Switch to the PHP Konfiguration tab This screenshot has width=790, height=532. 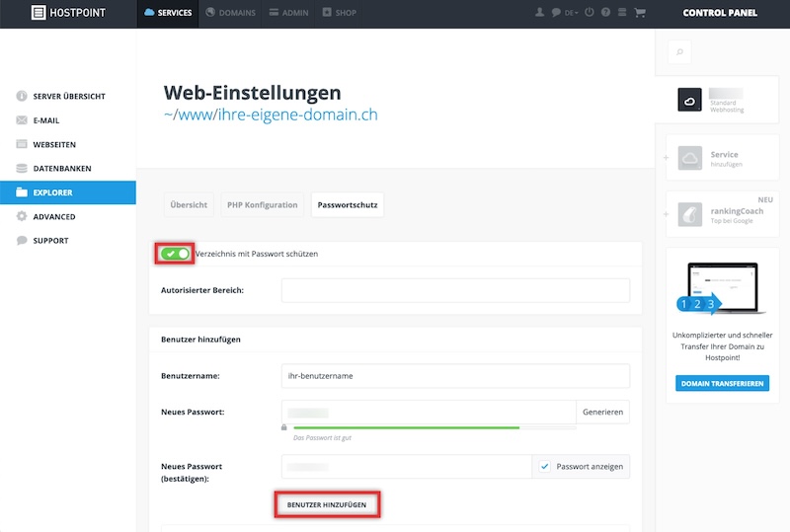262,204
